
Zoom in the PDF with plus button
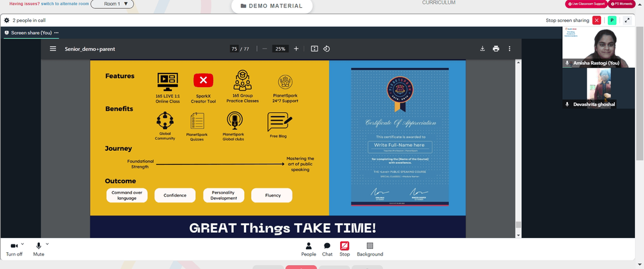click(x=296, y=48)
